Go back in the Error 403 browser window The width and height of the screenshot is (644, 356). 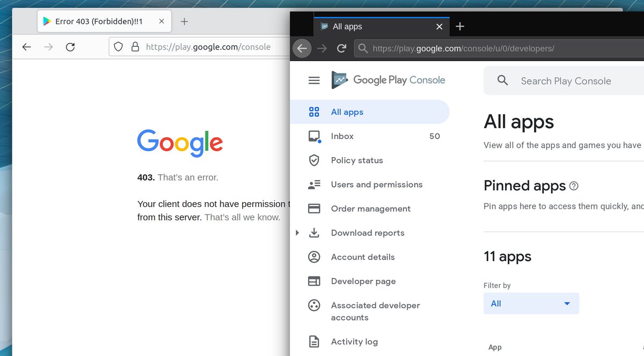[x=26, y=47]
